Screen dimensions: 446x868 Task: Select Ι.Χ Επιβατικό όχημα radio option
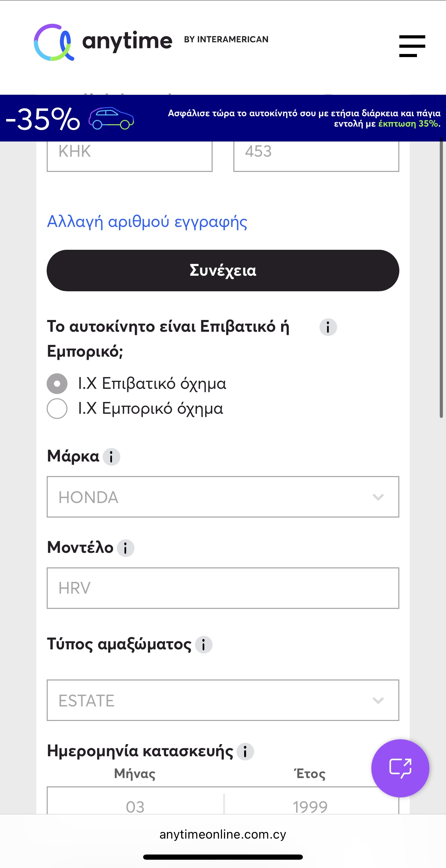[57, 384]
